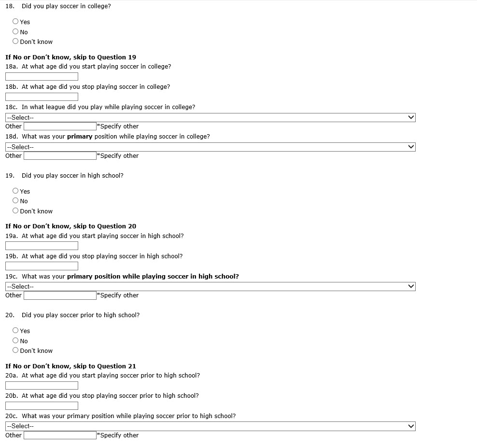Image resolution: width=477 pixels, height=448 pixels.
Task: Choose Don't know for high school soccer
Action: click(15, 211)
